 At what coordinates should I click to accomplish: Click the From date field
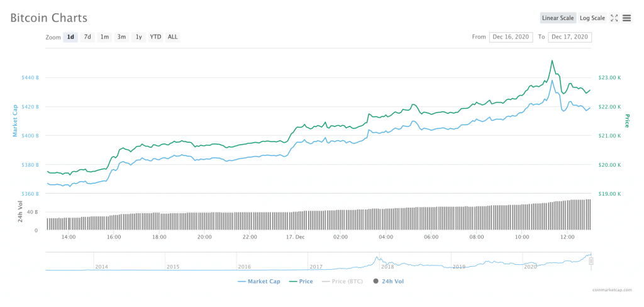[511, 37]
